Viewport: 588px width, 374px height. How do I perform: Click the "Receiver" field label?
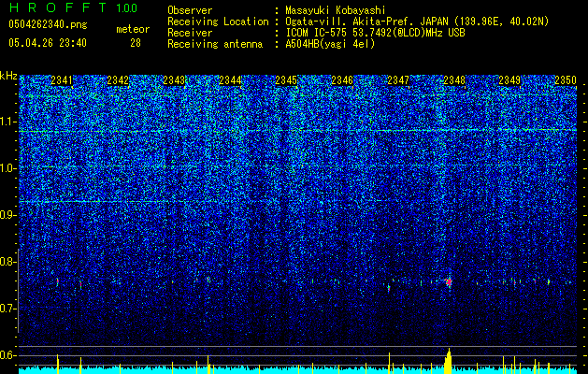(x=190, y=33)
